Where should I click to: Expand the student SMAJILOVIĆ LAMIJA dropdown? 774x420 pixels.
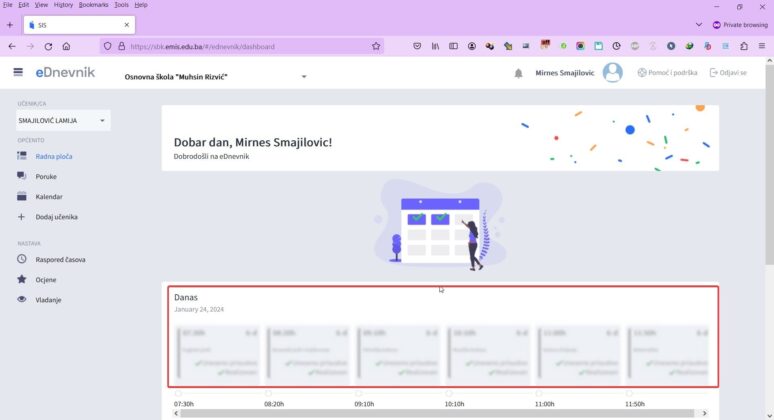click(102, 121)
